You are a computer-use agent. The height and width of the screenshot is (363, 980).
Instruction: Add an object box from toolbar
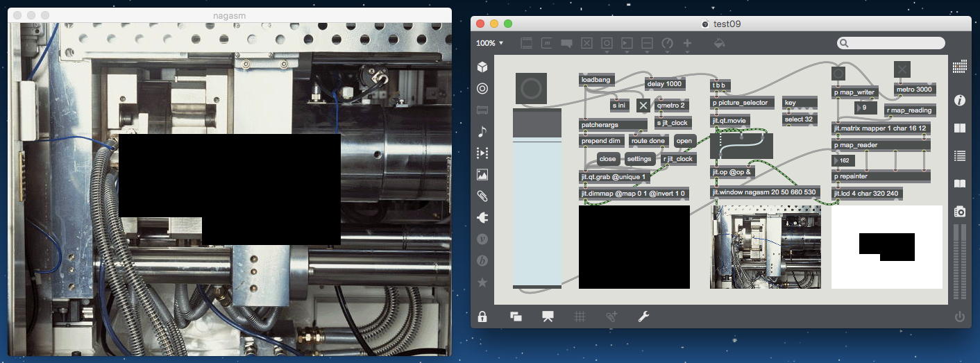pos(526,43)
